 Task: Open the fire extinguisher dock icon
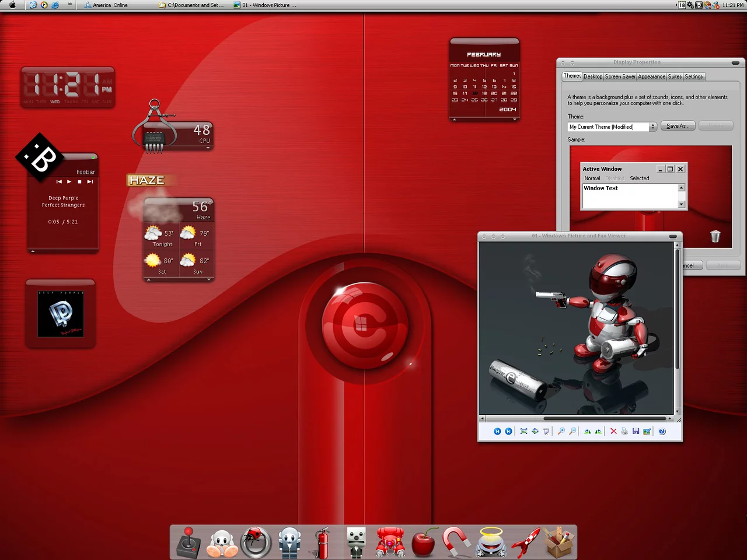tap(323, 542)
